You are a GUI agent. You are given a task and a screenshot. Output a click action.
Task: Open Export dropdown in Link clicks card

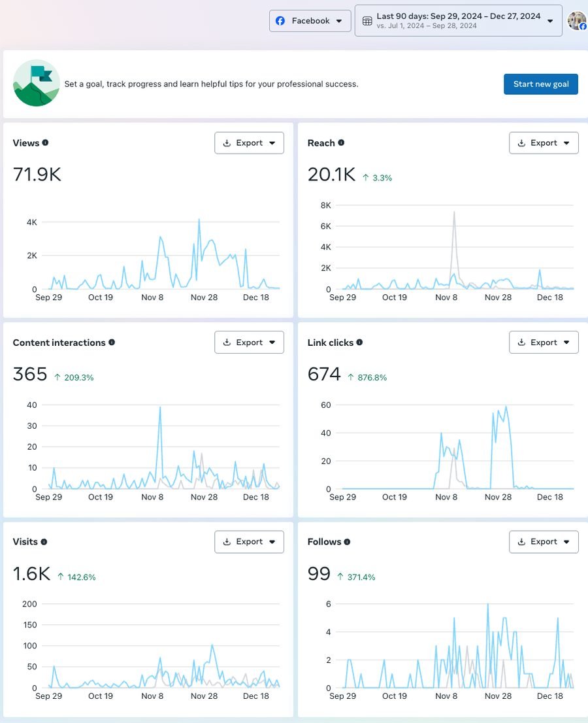click(x=544, y=343)
